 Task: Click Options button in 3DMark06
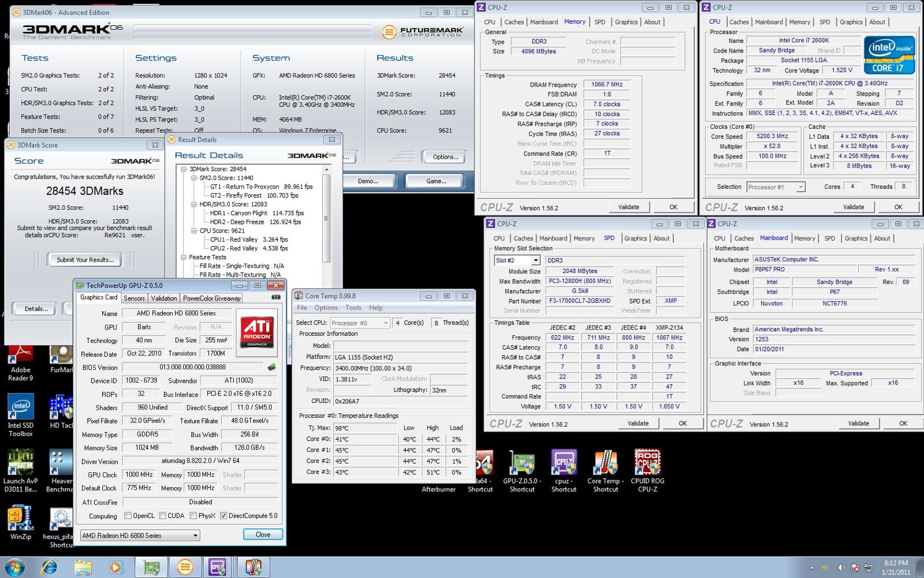point(445,157)
